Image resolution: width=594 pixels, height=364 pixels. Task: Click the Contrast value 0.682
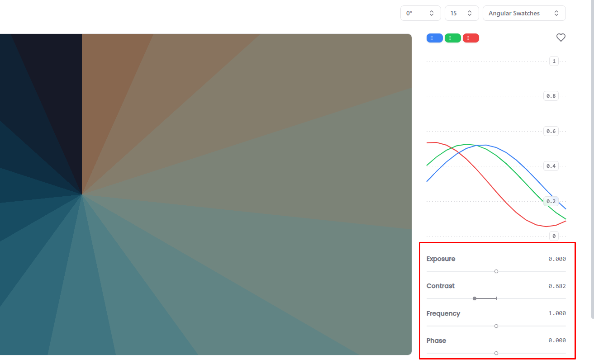pyautogui.click(x=558, y=286)
